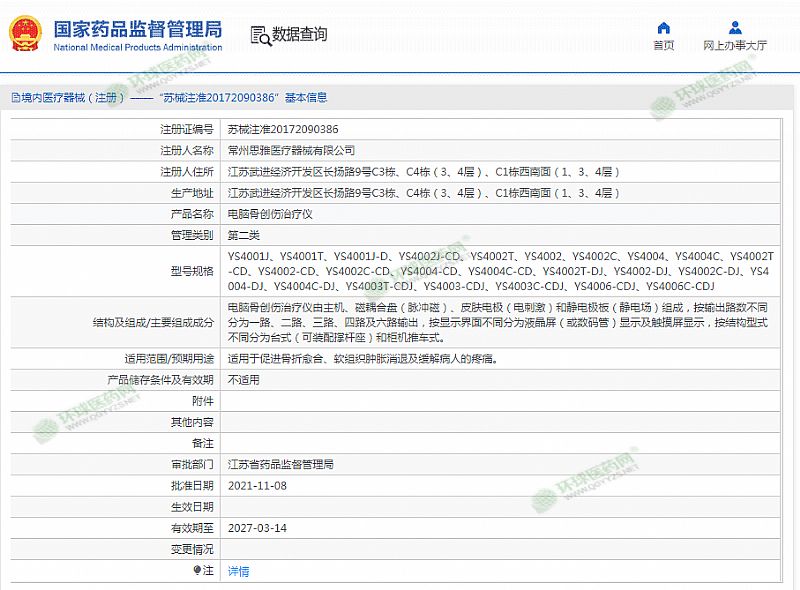The width and height of the screenshot is (800, 590).
Task: Click the 数据查询 magnifier document icon
Action: [x=260, y=35]
